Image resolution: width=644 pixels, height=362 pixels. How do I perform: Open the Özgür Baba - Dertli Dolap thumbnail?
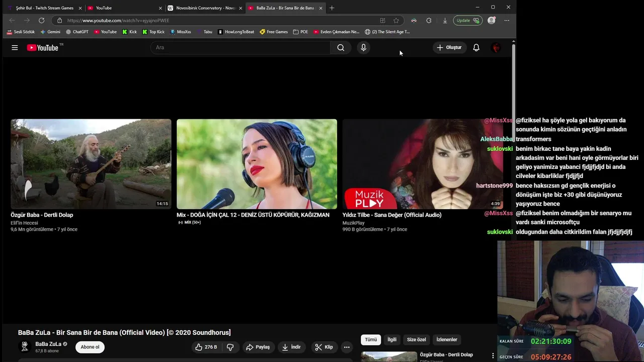coord(91,164)
